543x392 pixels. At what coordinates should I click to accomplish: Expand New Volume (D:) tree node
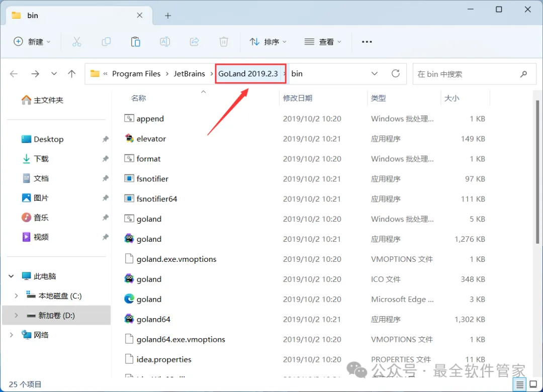tap(16, 316)
